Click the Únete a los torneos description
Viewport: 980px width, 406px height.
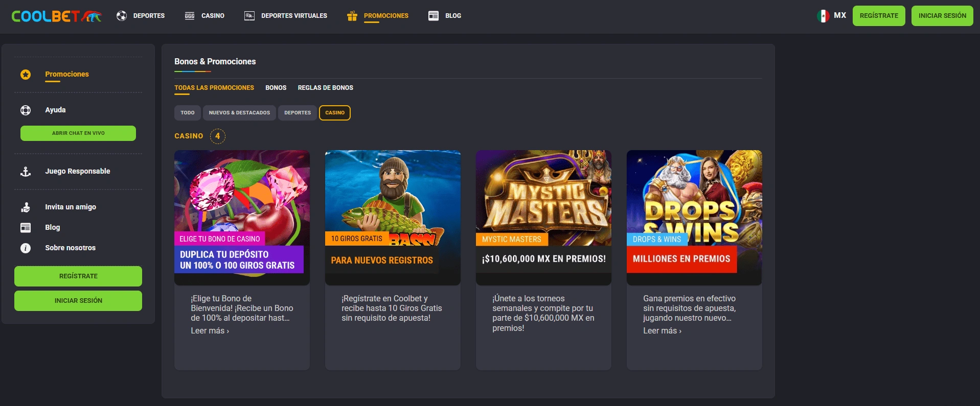543,314
